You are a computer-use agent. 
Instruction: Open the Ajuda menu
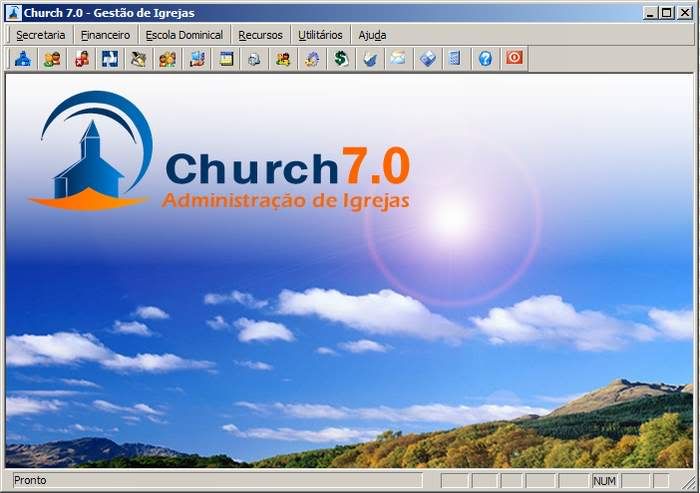tap(372, 35)
